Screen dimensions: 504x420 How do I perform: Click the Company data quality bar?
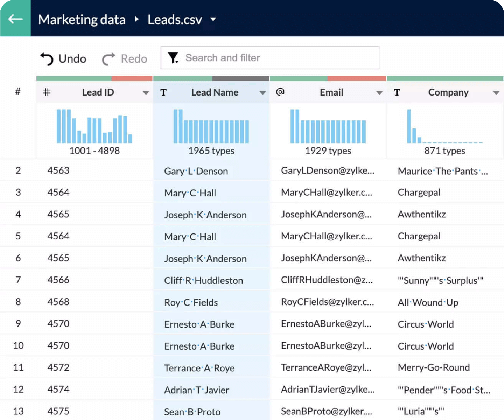point(445,78)
